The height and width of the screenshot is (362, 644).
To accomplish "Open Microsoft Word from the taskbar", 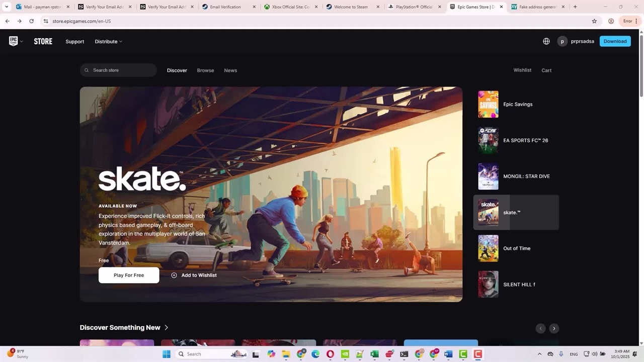I will 448,354.
